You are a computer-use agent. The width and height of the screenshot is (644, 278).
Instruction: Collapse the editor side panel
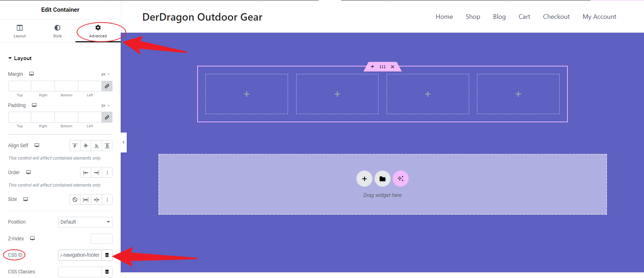(x=124, y=142)
